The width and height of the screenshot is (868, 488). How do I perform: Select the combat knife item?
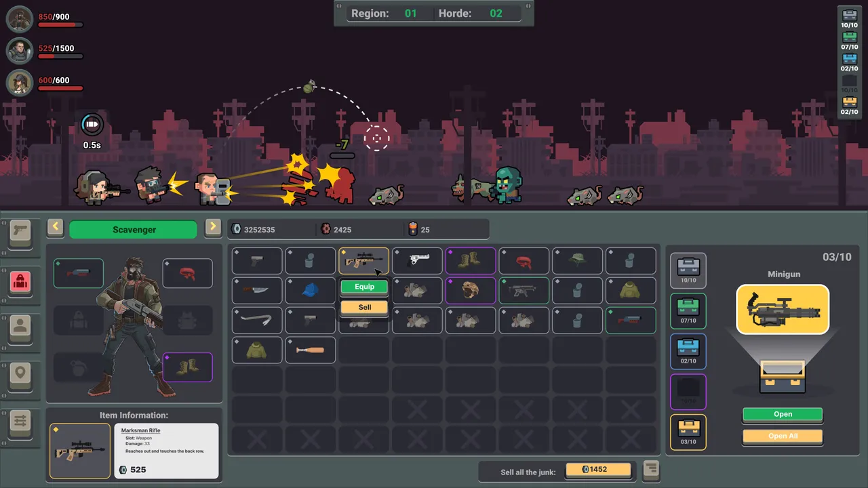click(257, 291)
